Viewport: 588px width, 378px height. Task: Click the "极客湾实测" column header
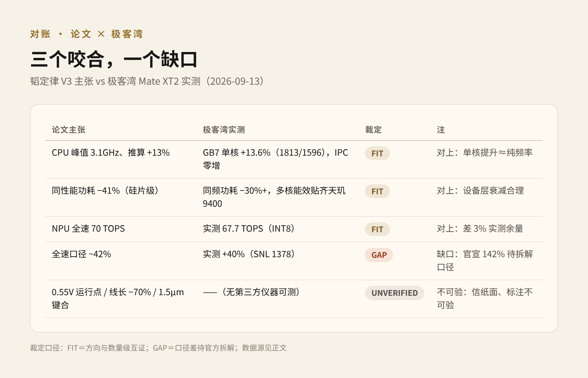pyautogui.click(x=224, y=130)
